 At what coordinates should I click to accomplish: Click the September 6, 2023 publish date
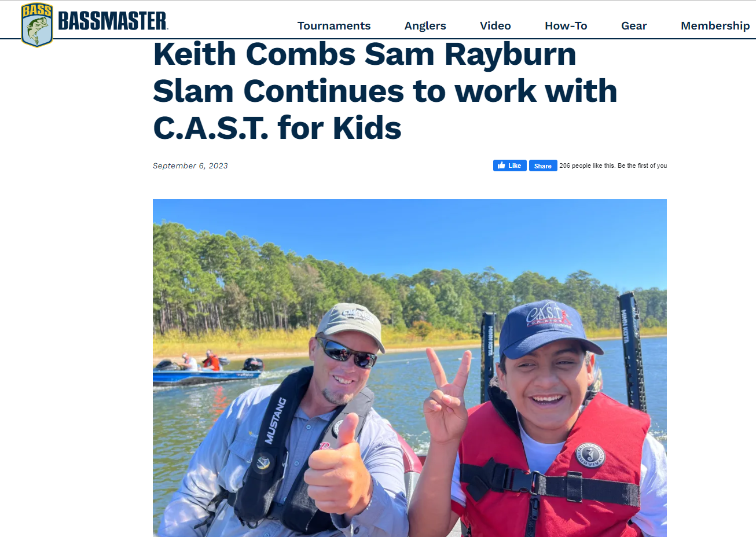pos(190,165)
